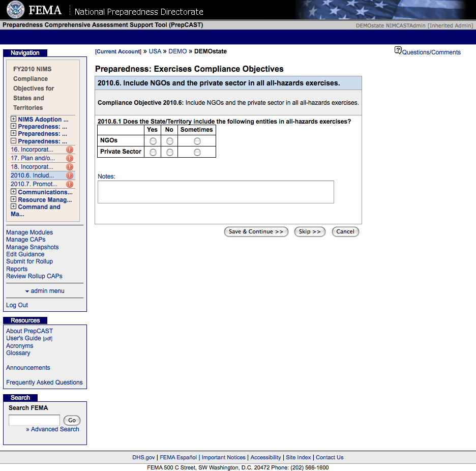Select Yes for Private Sector

(x=153, y=153)
